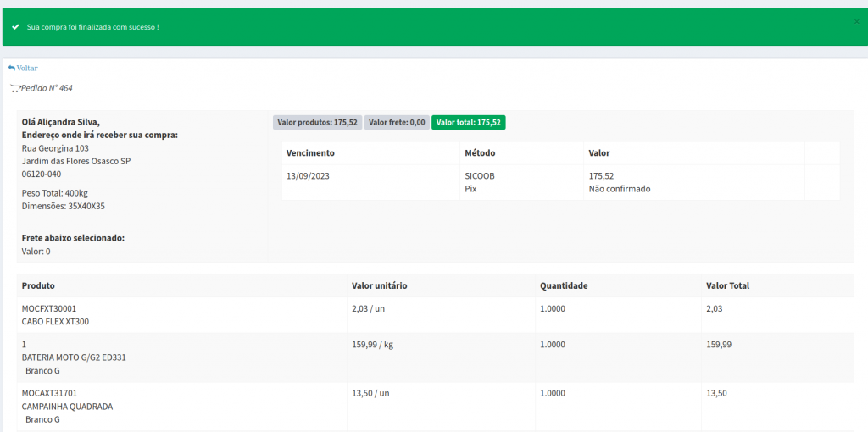
Task: Click the cart icon beside Pedido Nº 464
Action: (14, 88)
